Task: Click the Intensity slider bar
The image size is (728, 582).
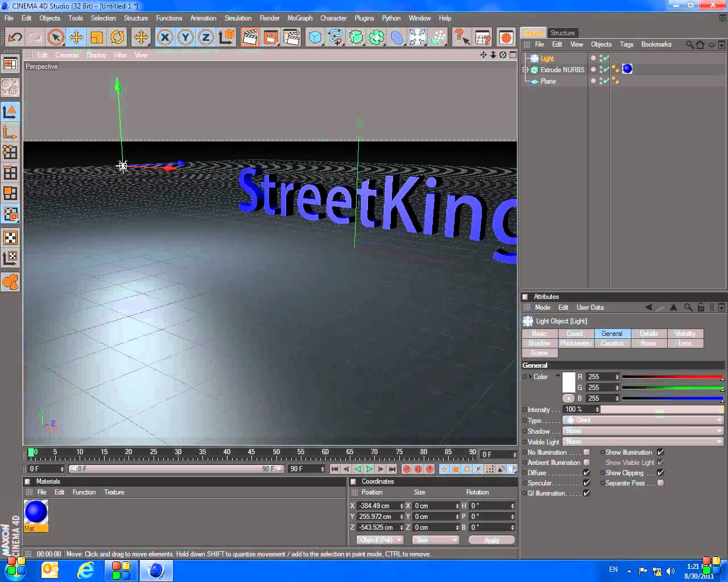Action: (661, 409)
